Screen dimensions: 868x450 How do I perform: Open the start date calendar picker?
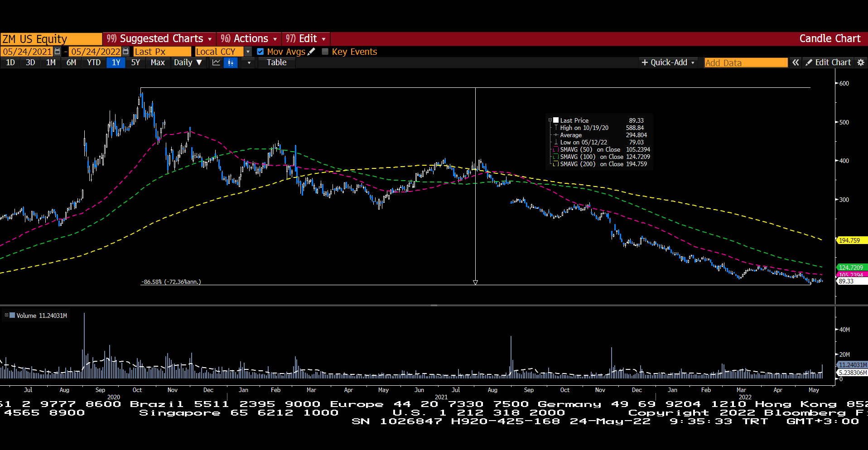(x=57, y=52)
